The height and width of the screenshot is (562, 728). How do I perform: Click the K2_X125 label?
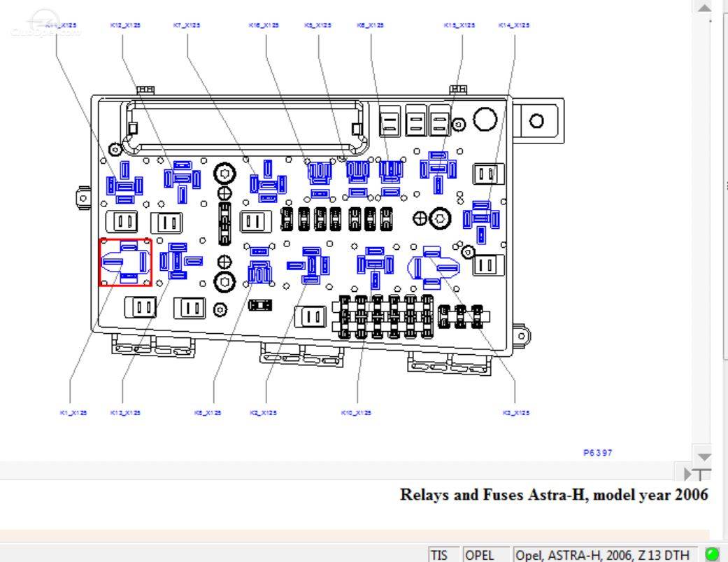[263, 412]
